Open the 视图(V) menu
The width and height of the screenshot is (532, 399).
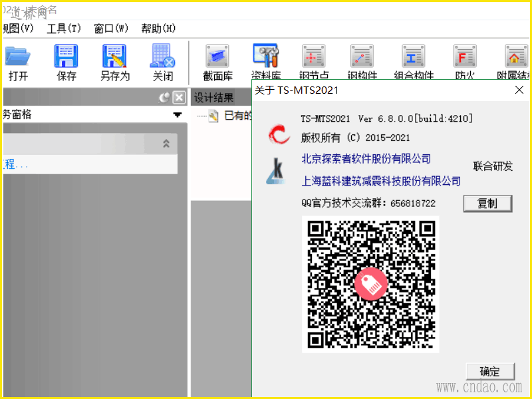(19, 28)
